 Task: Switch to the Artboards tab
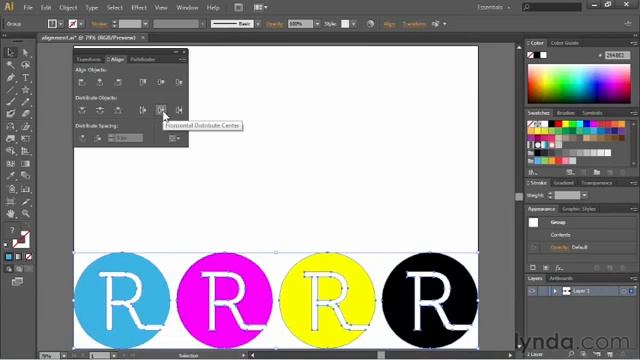tap(561, 278)
